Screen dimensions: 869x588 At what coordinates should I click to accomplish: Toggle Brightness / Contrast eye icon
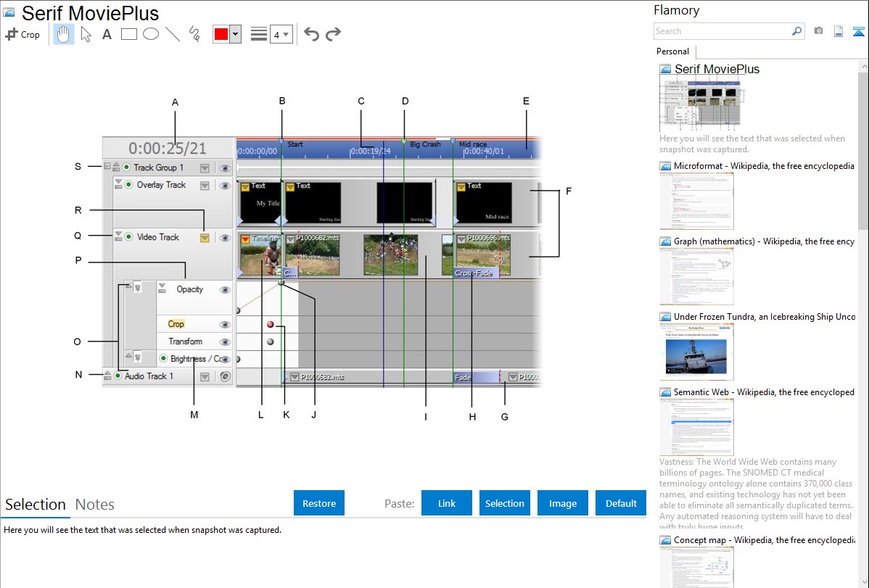point(226,359)
